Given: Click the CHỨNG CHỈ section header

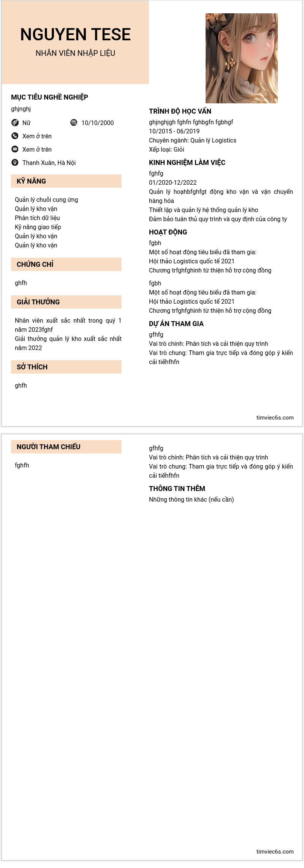Looking at the screenshot, I should point(35,265).
